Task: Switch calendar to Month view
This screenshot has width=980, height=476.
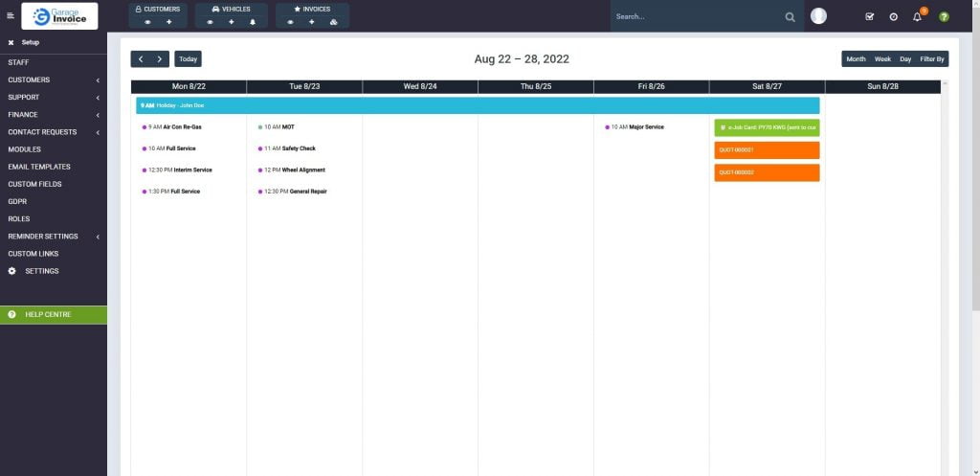Action: [x=856, y=59]
